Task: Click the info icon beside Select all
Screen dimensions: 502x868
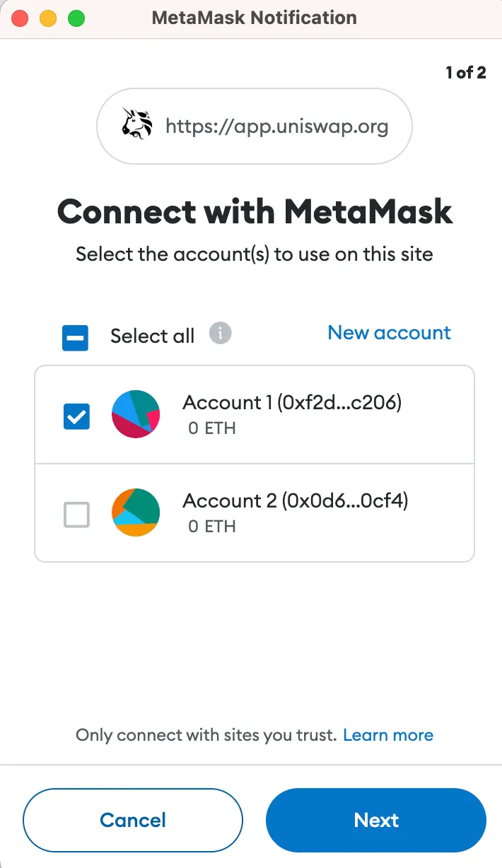Action: (220, 333)
